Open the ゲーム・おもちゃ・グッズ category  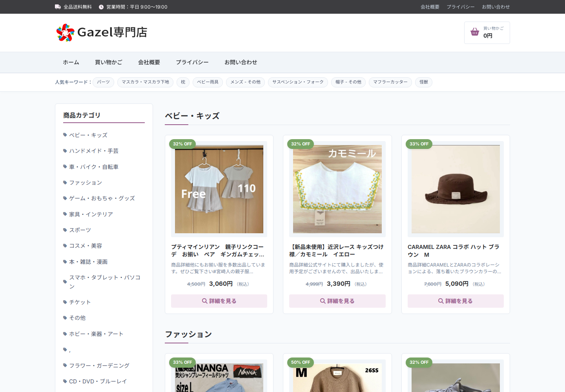coord(102,198)
